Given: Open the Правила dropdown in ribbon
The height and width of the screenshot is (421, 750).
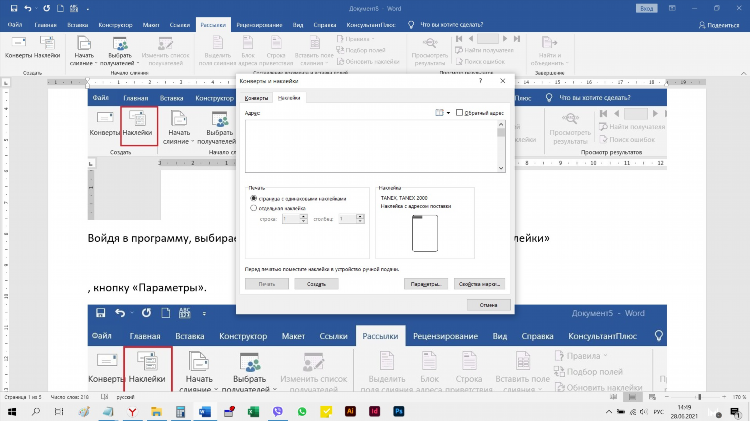Looking at the screenshot, I should (x=356, y=39).
